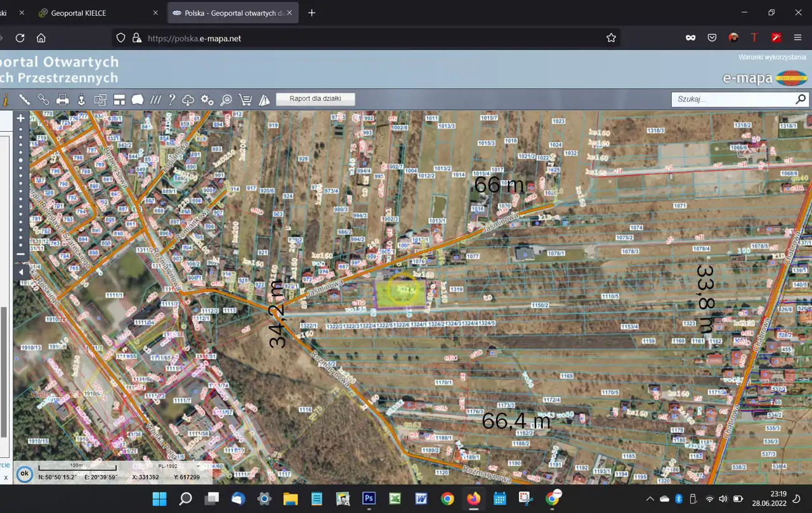Open the Warunki wykorzystania link
The width and height of the screenshot is (812, 513).
(x=771, y=57)
